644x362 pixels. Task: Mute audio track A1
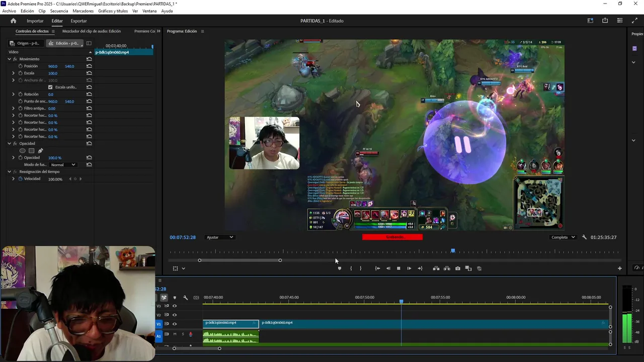pos(175,334)
